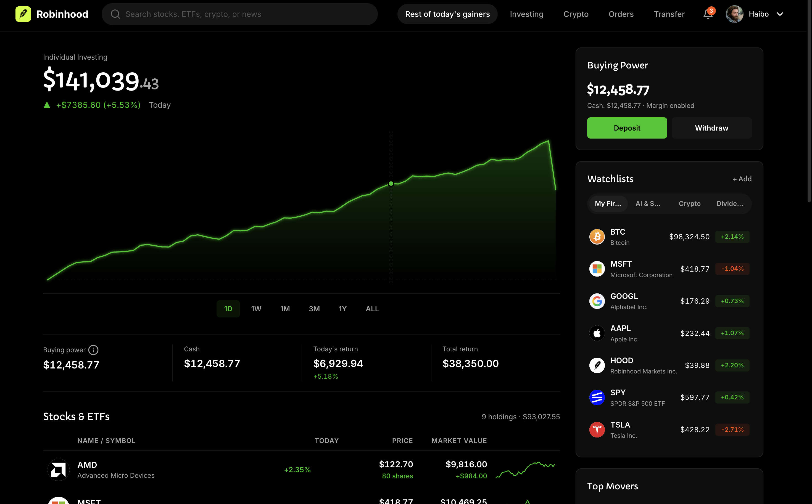Type in the search stocks field
Viewport: 812px width, 504px height.
pyautogui.click(x=239, y=14)
